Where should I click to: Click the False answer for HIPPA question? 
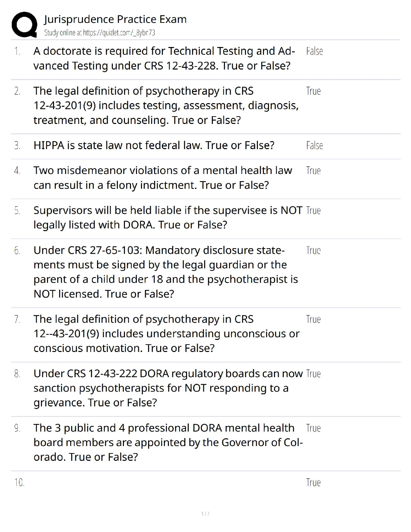[314, 146]
